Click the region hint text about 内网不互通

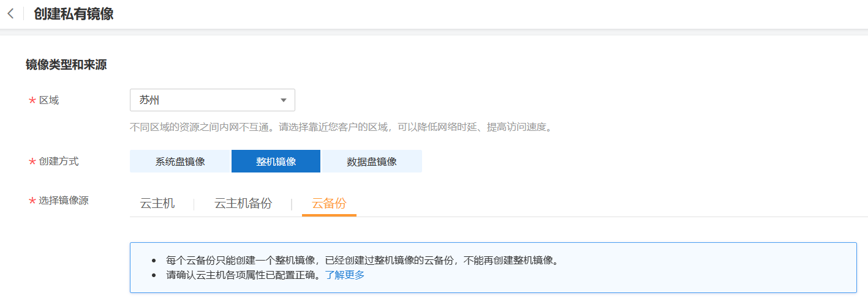pos(341,128)
